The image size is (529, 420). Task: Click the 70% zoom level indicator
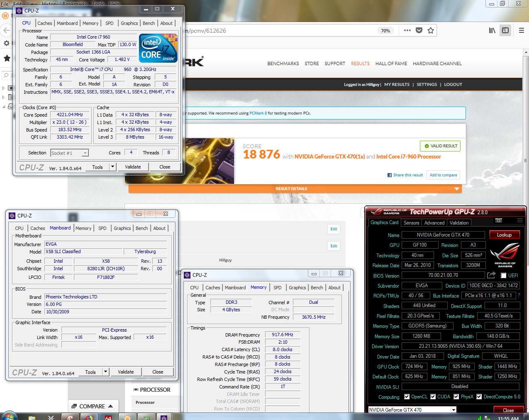pos(385,31)
